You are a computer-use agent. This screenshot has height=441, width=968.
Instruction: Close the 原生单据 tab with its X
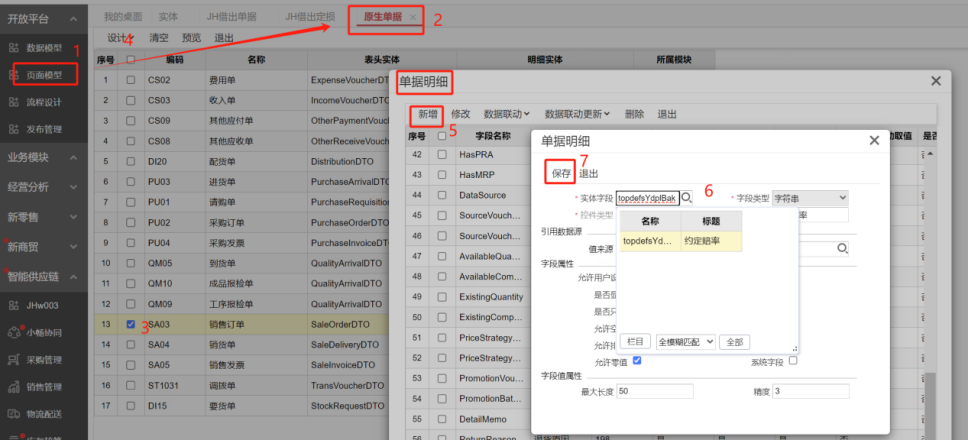tap(413, 17)
